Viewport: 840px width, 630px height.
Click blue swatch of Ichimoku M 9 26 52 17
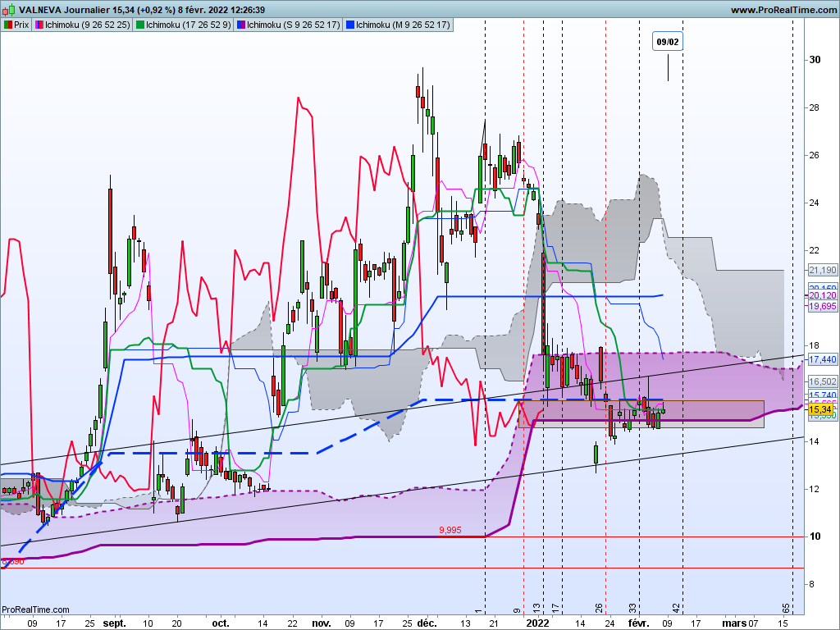coord(349,25)
